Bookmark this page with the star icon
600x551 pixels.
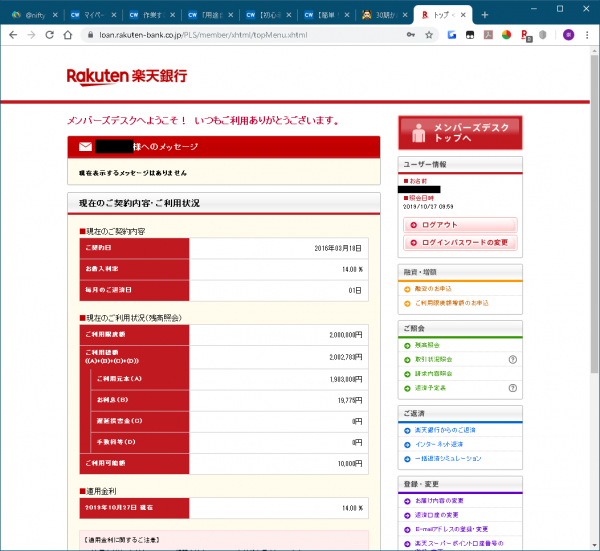pyautogui.click(x=429, y=35)
